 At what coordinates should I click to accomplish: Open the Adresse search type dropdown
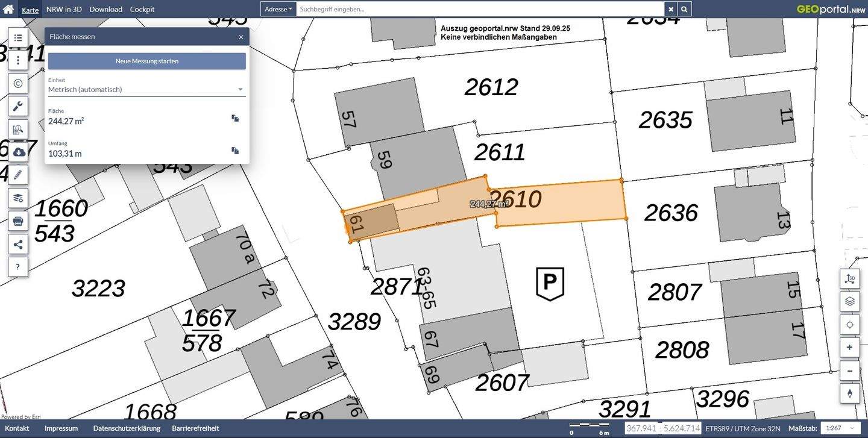278,9
